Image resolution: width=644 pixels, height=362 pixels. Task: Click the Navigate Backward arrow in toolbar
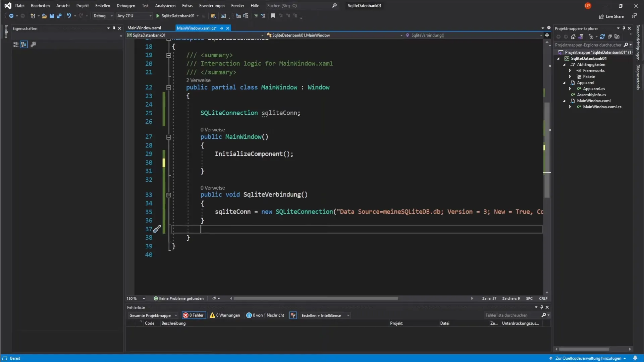pyautogui.click(x=11, y=16)
